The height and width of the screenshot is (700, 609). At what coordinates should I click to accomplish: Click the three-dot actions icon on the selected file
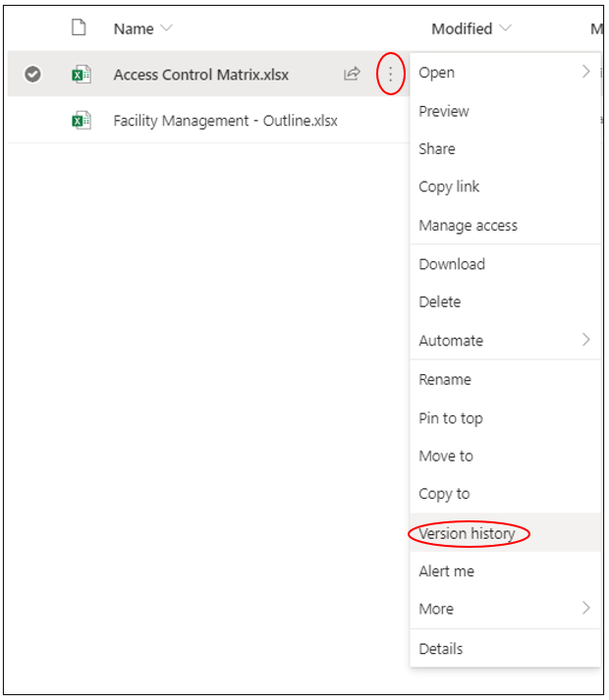[x=391, y=74]
